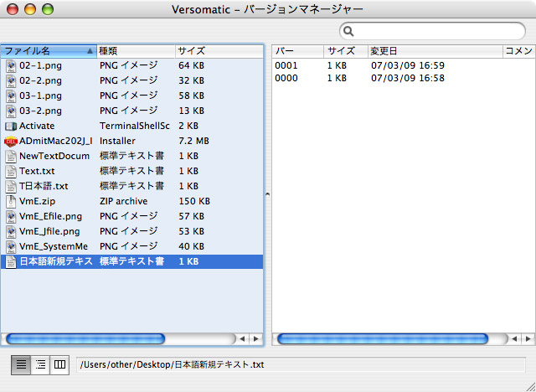
Task: Sort versions by バー column header
Action: point(298,51)
